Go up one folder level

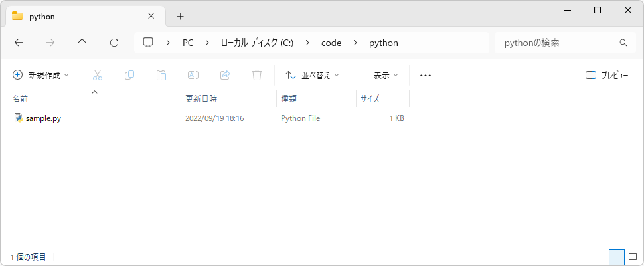82,43
